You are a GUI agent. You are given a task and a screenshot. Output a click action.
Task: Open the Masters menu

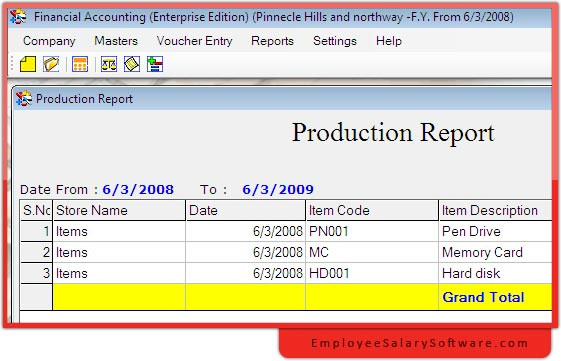116,41
